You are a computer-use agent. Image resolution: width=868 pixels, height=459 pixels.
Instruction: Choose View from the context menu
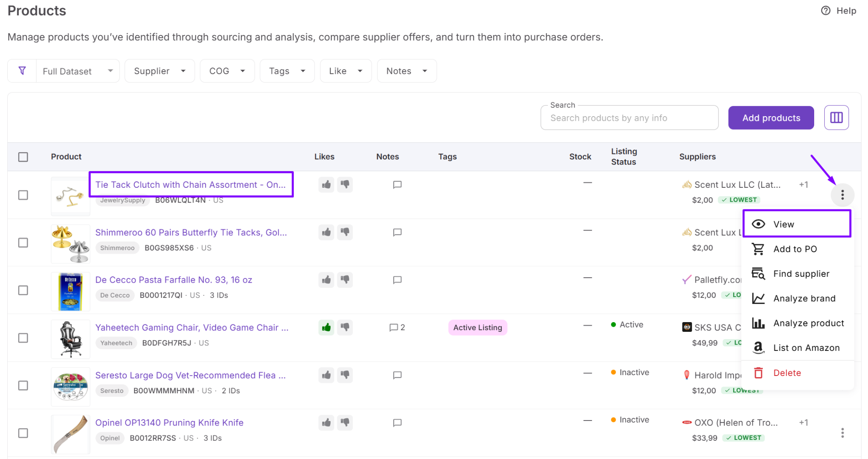[797, 224]
